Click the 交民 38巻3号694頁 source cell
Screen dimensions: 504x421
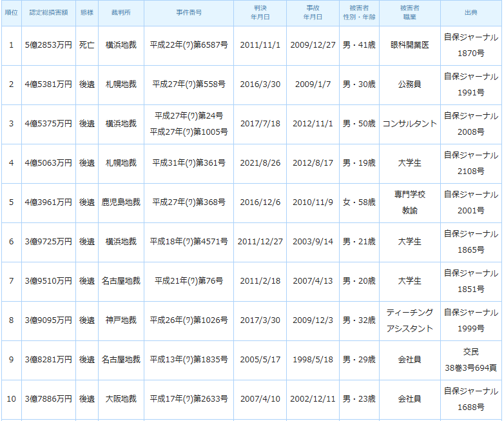[x=470, y=360]
